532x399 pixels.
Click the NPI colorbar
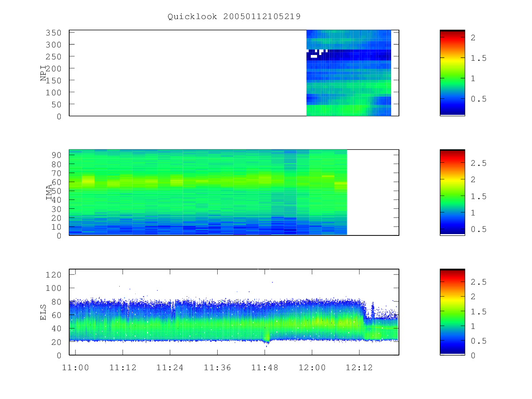[452, 73]
